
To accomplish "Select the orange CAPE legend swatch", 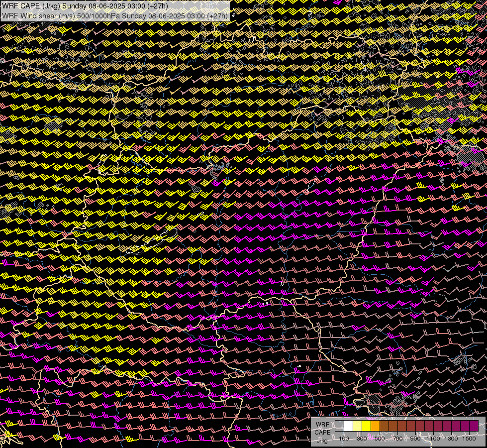I will (375, 426).
